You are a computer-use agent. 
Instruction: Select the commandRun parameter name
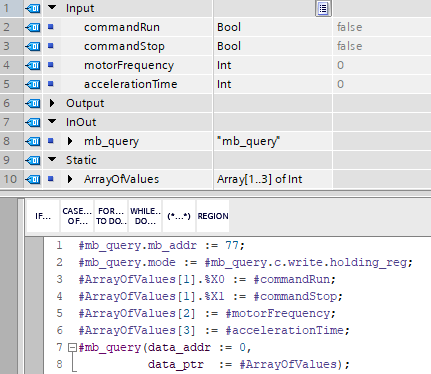pos(122,27)
